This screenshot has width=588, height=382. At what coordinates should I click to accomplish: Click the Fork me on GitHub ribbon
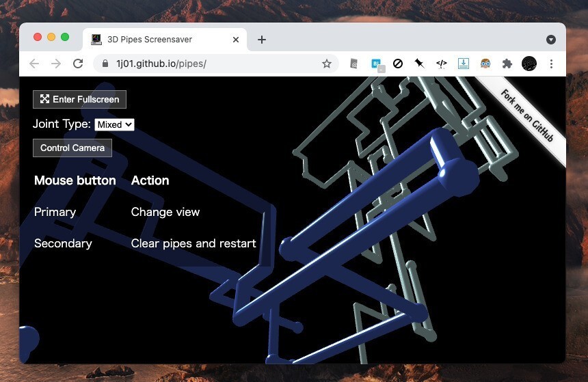(527, 116)
